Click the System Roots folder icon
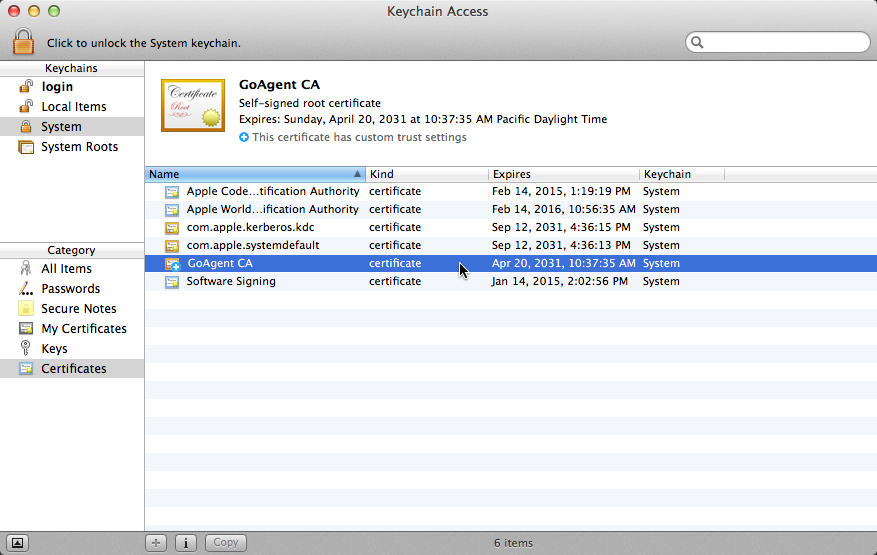 (x=26, y=147)
